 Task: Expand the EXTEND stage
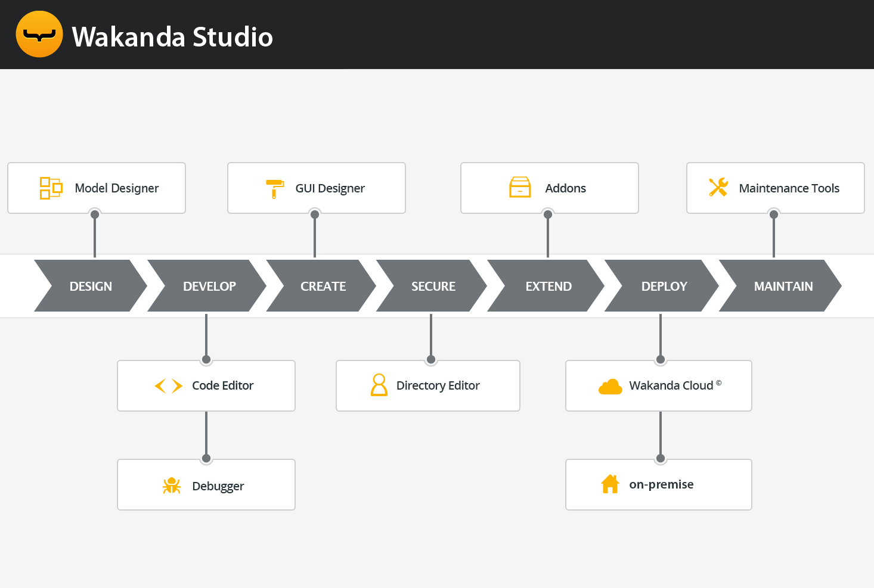pyautogui.click(x=548, y=286)
